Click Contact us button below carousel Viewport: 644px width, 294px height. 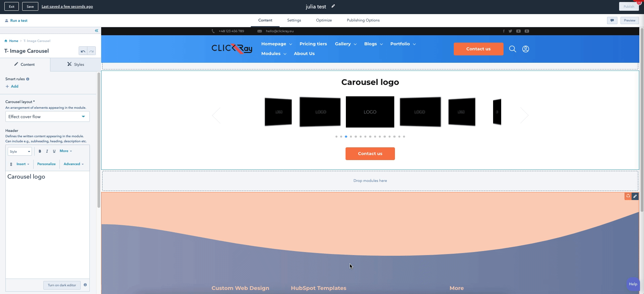pos(370,154)
